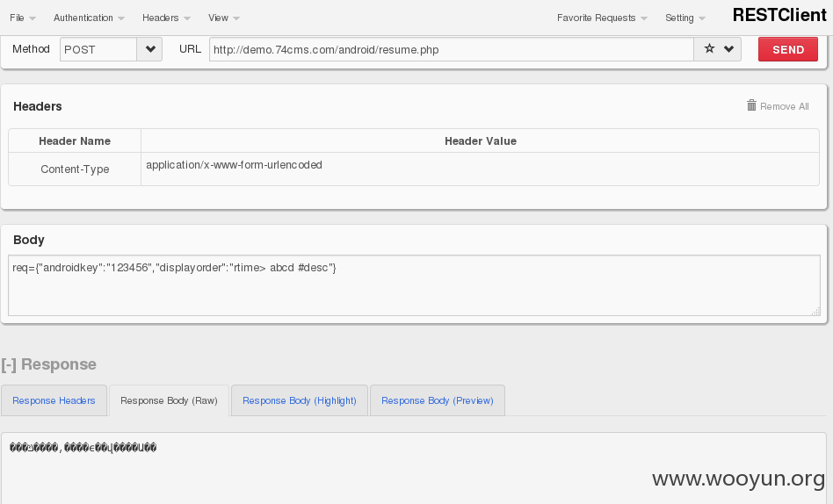Open the View menu
The height and width of the screenshot is (504, 833).
(x=224, y=18)
